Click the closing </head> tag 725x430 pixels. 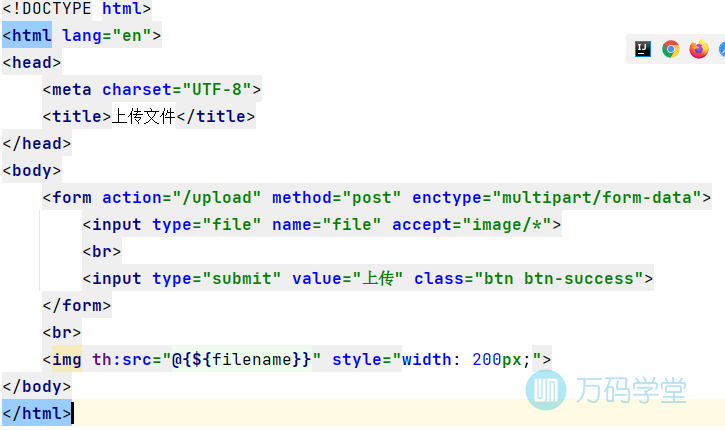pyautogui.click(x=37, y=144)
